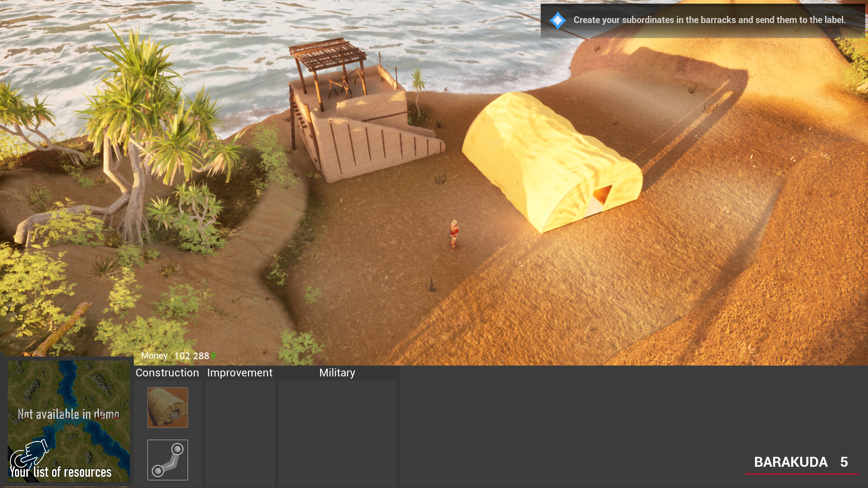The image size is (868, 488).
Task: Open the Construction tab
Action: pos(167,373)
